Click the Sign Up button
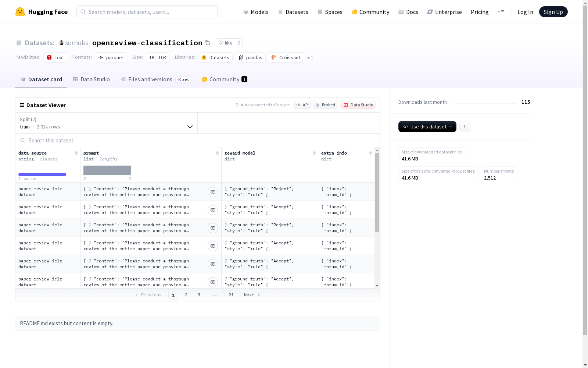 tap(553, 12)
